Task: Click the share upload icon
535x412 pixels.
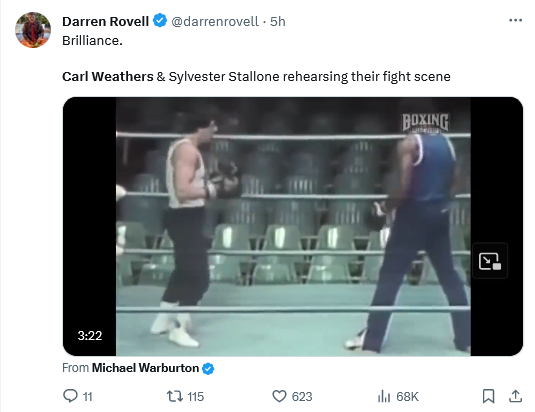Action: click(x=515, y=396)
